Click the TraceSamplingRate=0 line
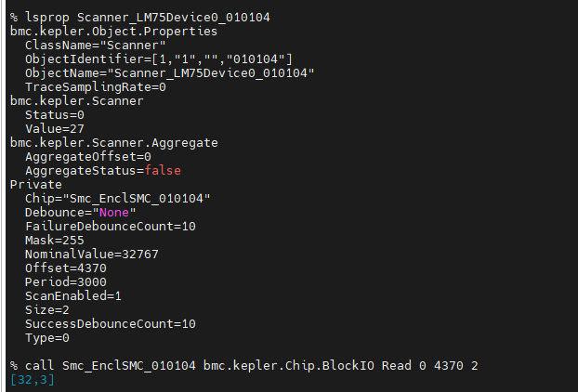Screen dimensions: 578x392 [96, 86]
